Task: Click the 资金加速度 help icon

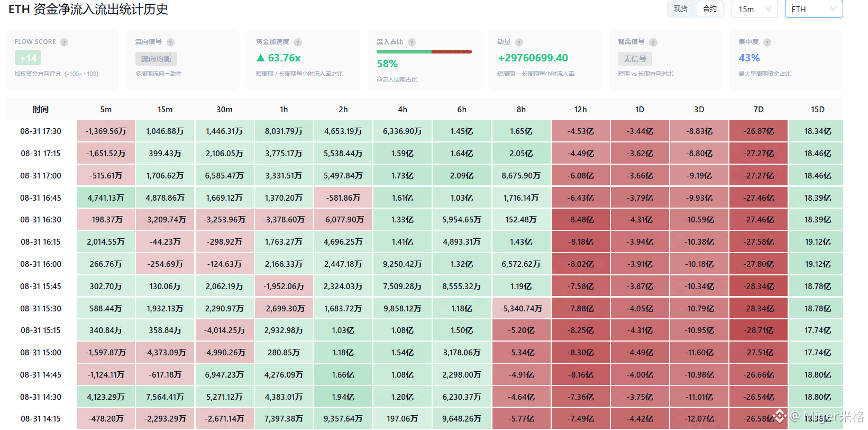Action: [x=298, y=42]
